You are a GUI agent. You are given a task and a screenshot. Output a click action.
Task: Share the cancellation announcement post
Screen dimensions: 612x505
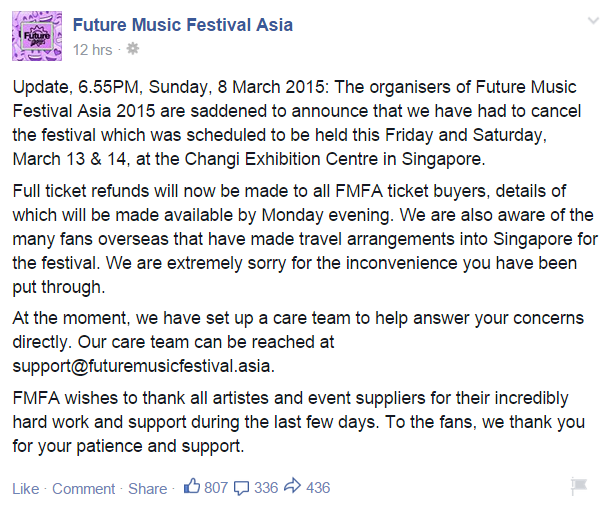[x=148, y=489]
